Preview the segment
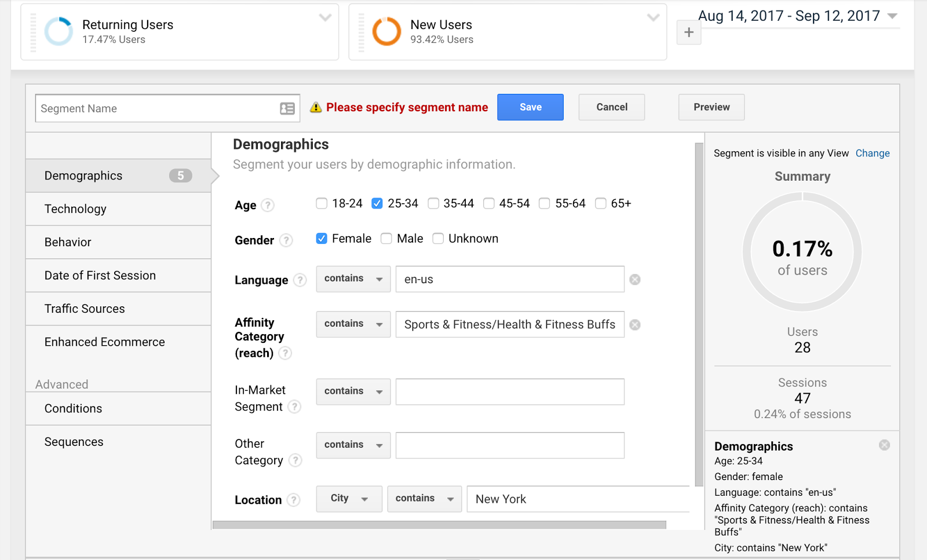Image resolution: width=927 pixels, height=560 pixels. (x=711, y=107)
